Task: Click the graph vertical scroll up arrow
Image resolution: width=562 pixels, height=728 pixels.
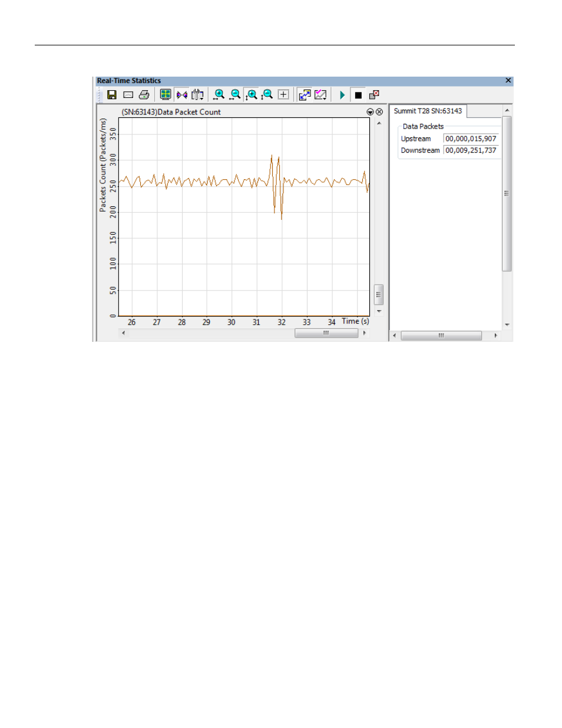Action: (379, 123)
